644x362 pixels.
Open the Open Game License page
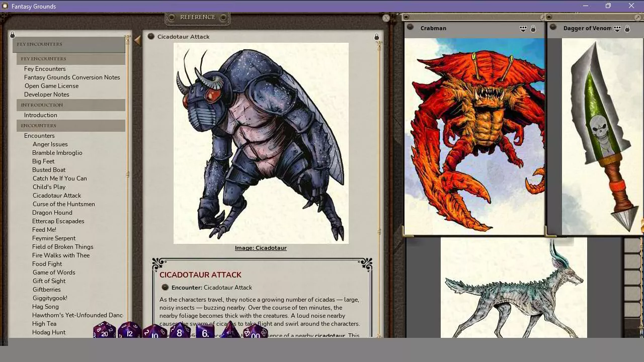click(51, 86)
